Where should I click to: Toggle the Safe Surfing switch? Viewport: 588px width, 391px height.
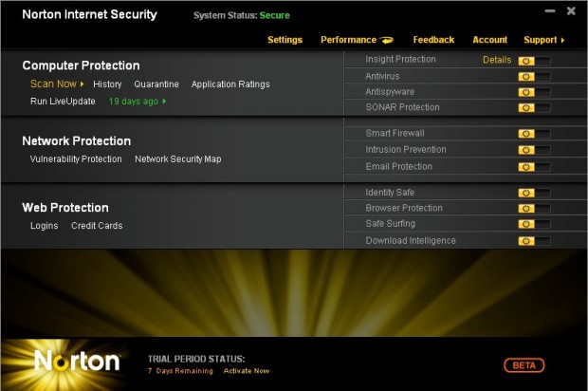534,224
